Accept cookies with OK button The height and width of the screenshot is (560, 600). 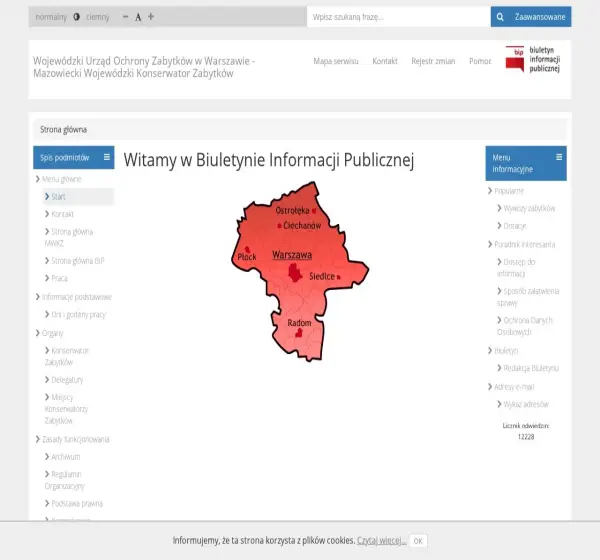pyautogui.click(x=418, y=541)
